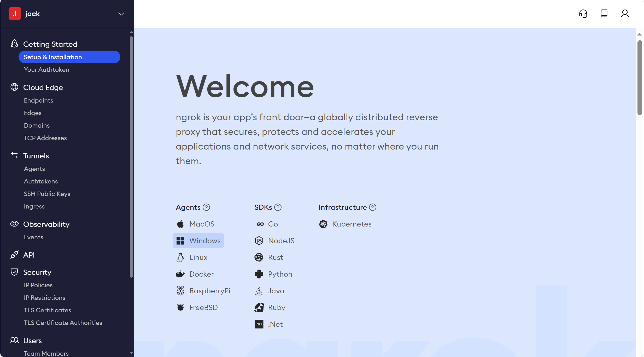Image resolution: width=644 pixels, height=357 pixels.
Task: Go to Endpoints under Cloud Edge
Action: pos(38,100)
